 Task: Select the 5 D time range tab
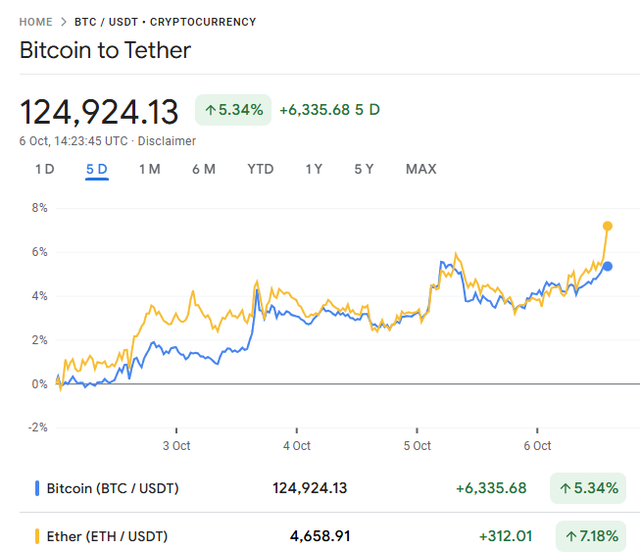click(x=97, y=169)
